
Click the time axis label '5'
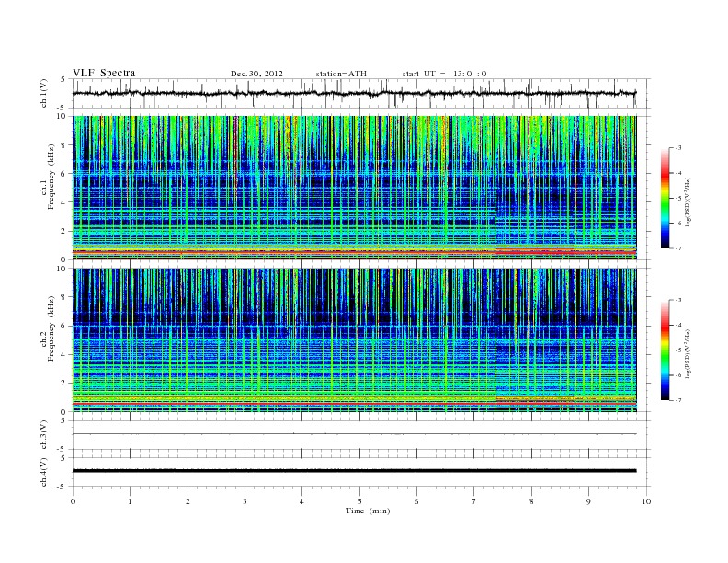coord(359,501)
